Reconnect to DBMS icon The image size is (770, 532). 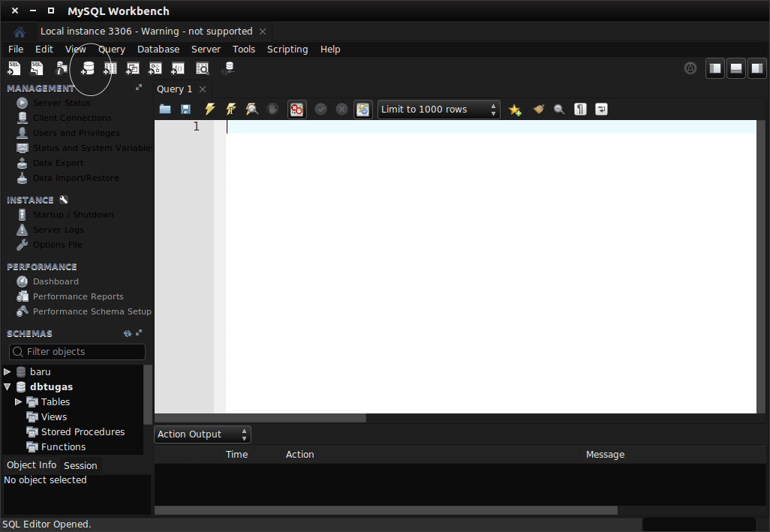coord(228,68)
